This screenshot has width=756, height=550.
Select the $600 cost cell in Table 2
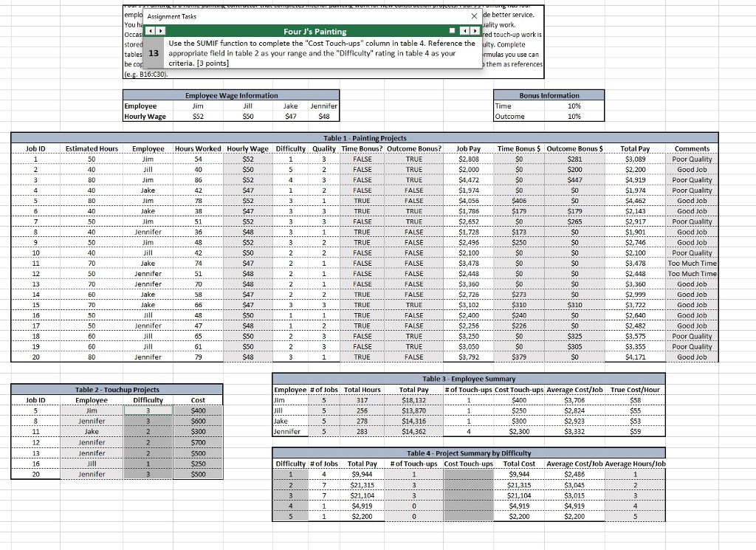point(198,421)
